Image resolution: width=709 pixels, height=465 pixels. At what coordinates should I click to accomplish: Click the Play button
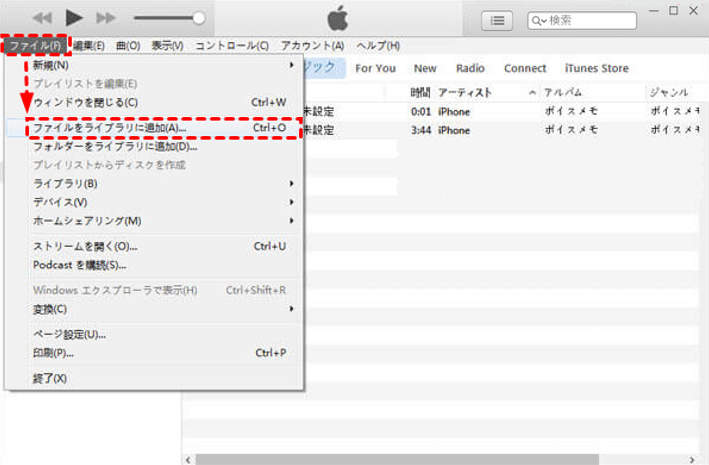(74, 18)
